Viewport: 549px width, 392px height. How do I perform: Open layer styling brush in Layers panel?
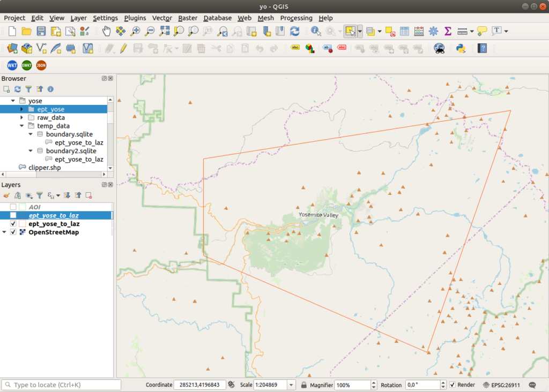point(6,195)
